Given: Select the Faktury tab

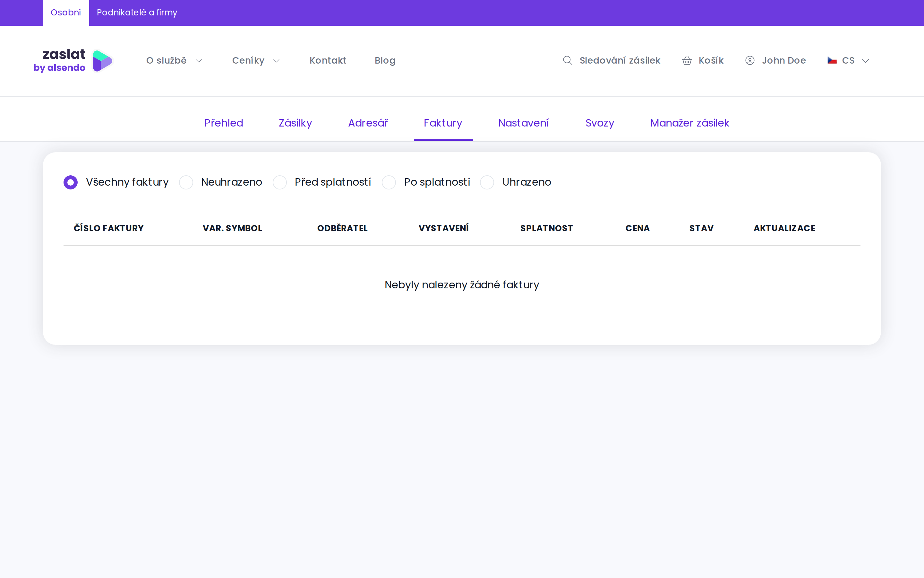Looking at the screenshot, I should pyautogui.click(x=443, y=123).
